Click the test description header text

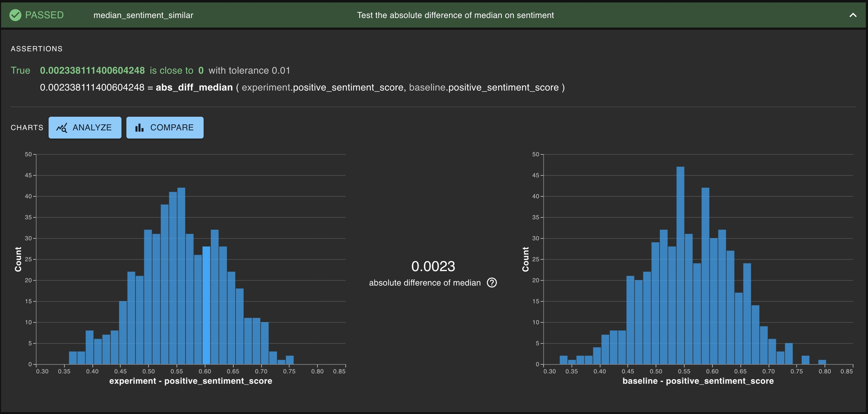tap(455, 15)
